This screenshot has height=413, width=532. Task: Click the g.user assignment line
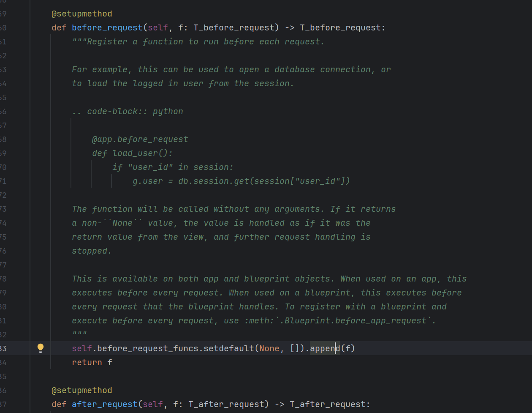[x=241, y=181]
